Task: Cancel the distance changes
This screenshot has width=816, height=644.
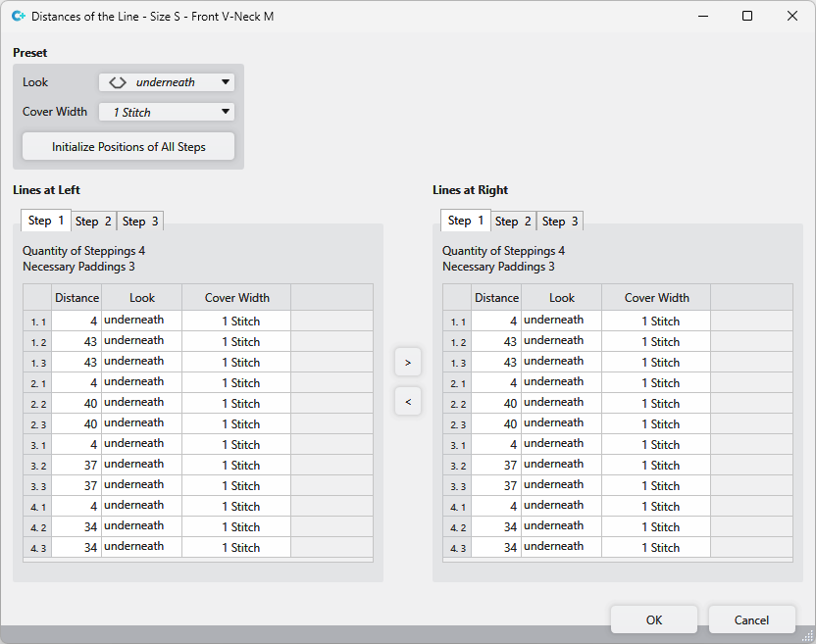Action: pos(751,619)
